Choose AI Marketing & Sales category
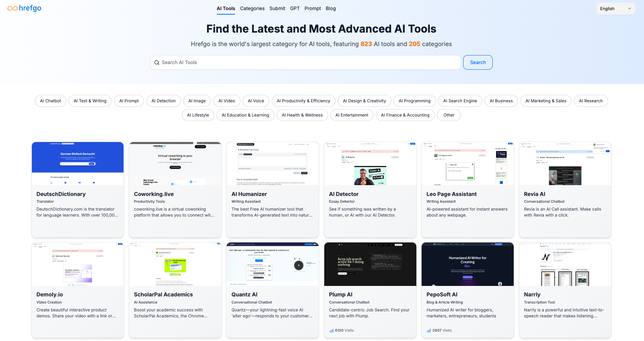 point(546,101)
